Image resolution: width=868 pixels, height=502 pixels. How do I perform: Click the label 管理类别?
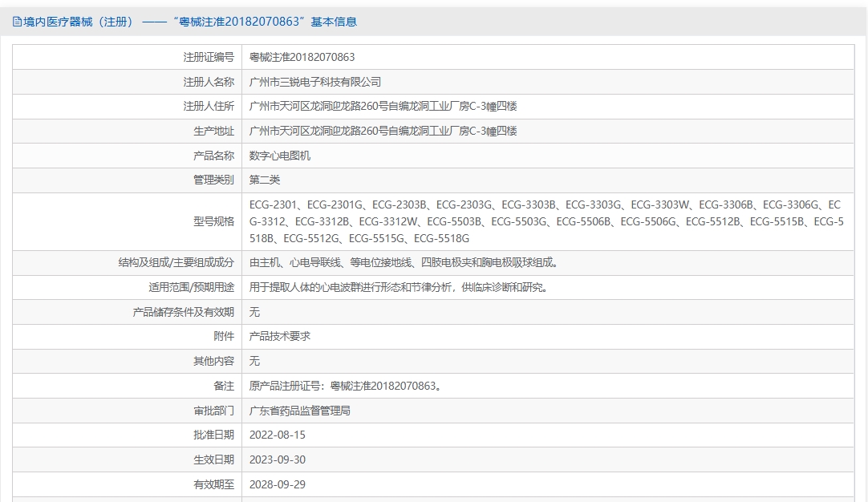pyautogui.click(x=213, y=180)
